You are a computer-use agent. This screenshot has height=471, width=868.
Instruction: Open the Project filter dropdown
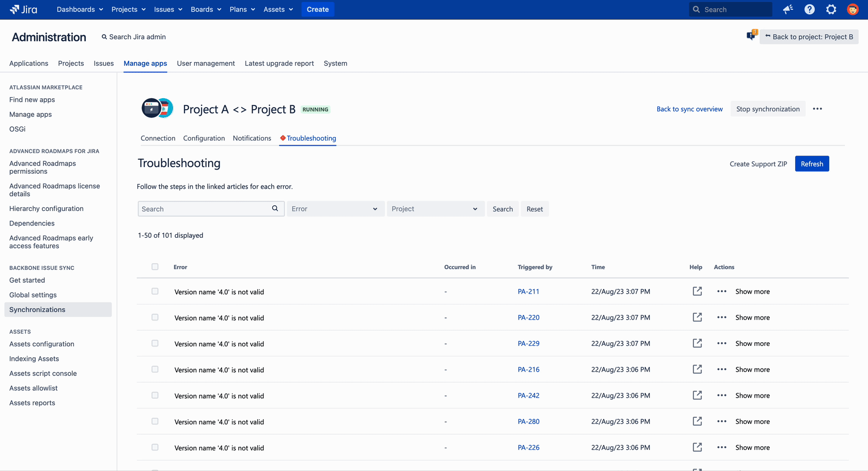point(435,208)
